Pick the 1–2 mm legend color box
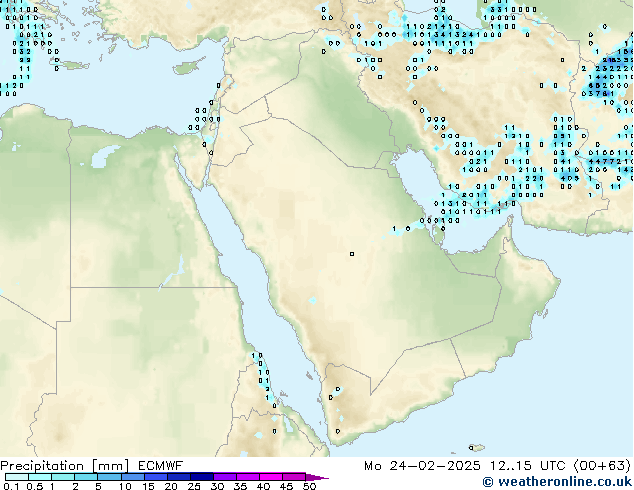This screenshot has height=490, width=634. (63, 477)
